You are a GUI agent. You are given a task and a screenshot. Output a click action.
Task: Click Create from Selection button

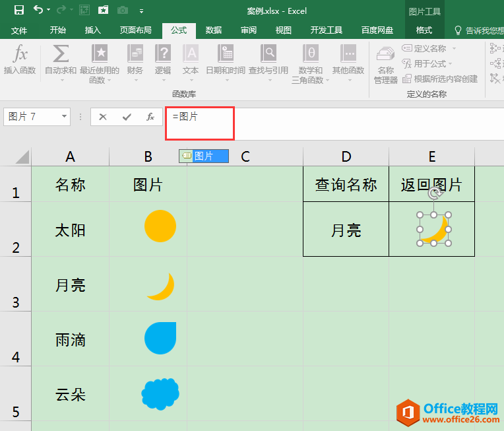(440, 79)
